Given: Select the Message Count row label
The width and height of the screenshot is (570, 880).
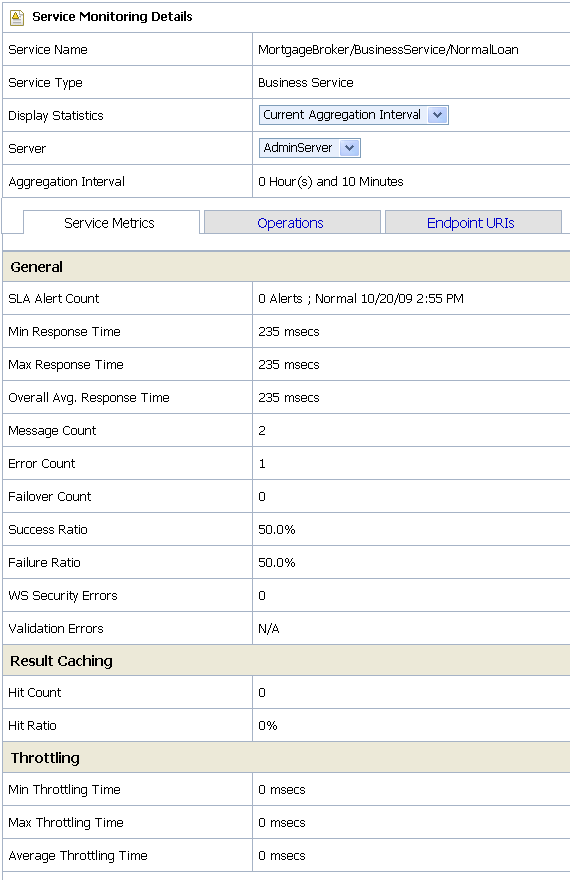Looking at the screenshot, I should (52, 431).
